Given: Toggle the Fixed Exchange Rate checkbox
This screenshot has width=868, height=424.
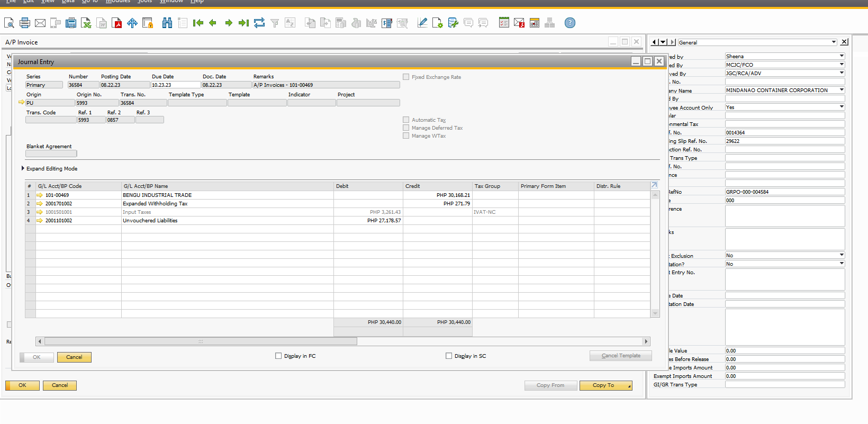Looking at the screenshot, I should 406,77.
